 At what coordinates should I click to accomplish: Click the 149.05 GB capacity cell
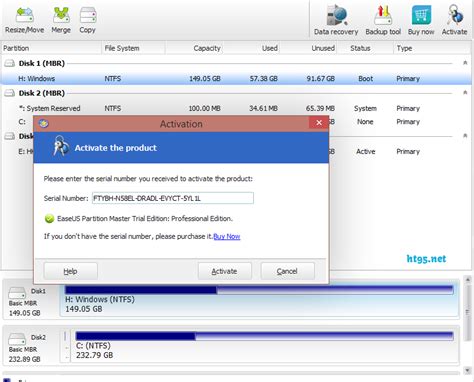(205, 79)
